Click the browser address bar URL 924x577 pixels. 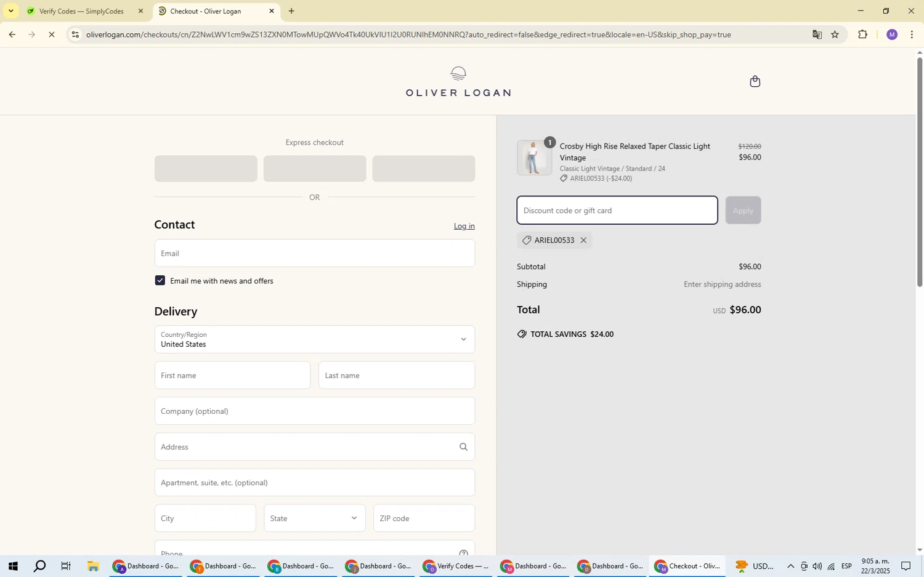408,34
